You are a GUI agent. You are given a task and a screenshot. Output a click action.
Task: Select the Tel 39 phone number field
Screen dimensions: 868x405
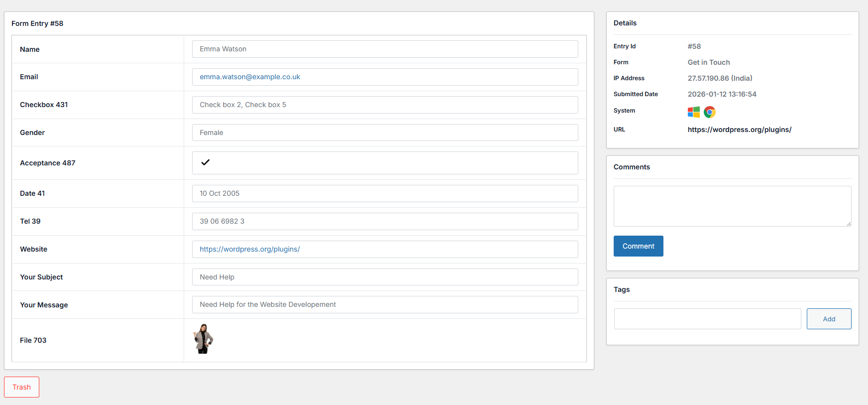(x=385, y=221)
